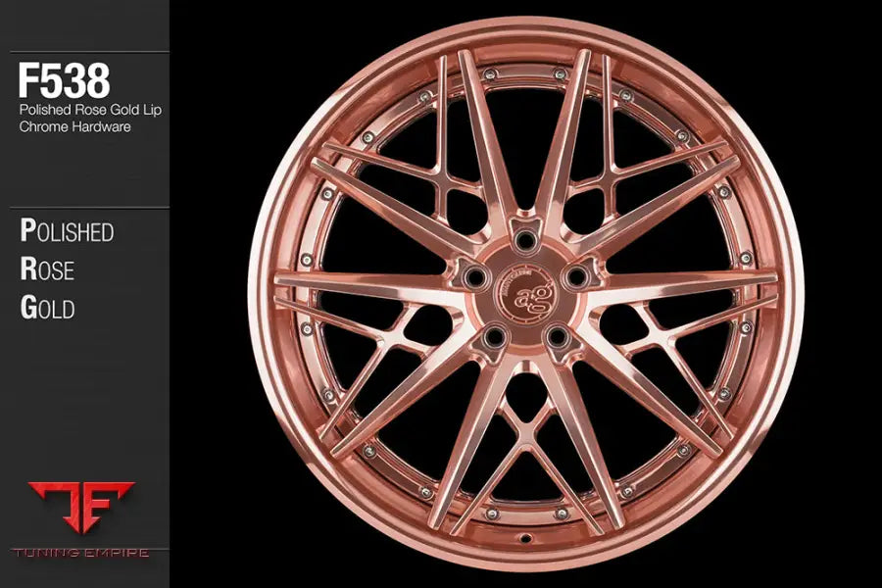Viewport: 882px width, 588px height.
Task: Click the top lug bolt above center cap
Action: tap(524, 237)
